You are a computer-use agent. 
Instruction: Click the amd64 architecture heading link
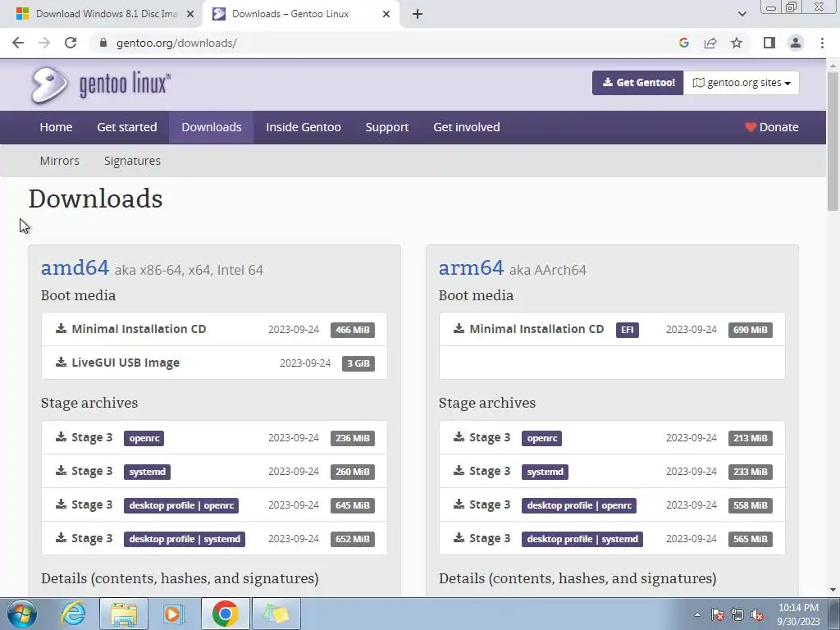pyautogui.click(x=75, y=267)
